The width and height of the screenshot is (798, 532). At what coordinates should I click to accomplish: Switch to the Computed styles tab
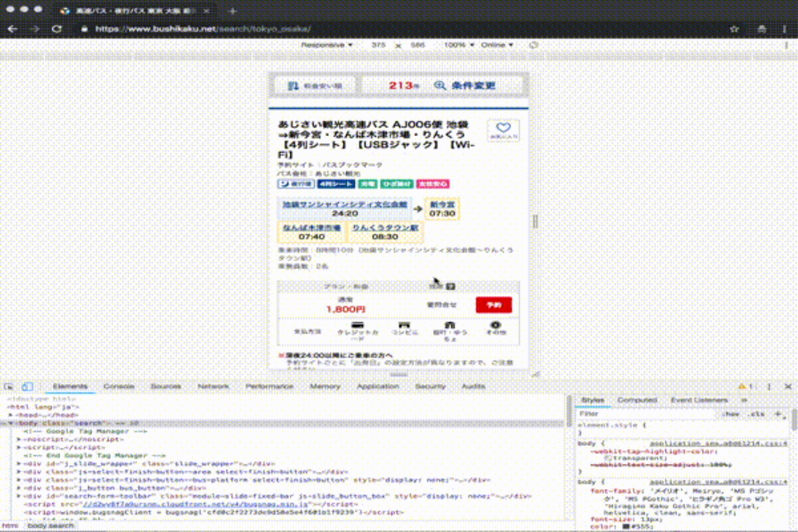pyautogui.click(x=637, y=400)
